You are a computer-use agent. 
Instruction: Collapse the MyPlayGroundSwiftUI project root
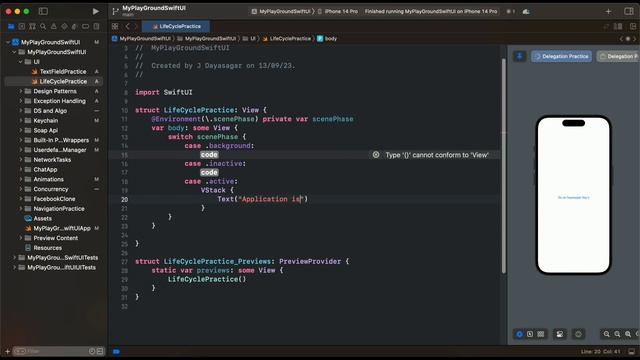pos(8,42)
